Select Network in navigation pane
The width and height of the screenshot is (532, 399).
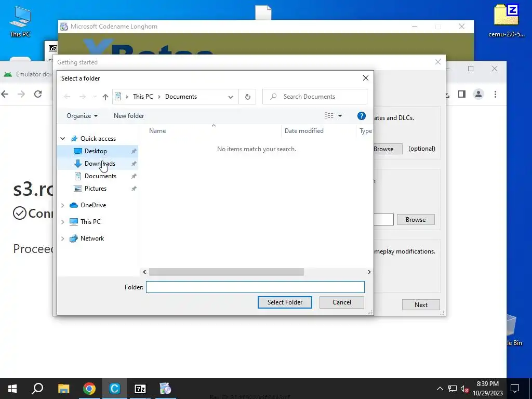pos(92,238)
